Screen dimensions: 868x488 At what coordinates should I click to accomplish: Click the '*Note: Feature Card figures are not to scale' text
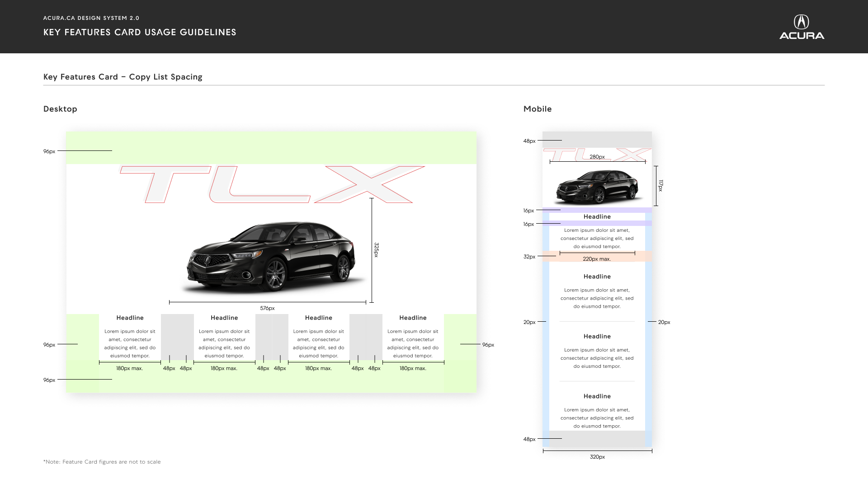102,462
